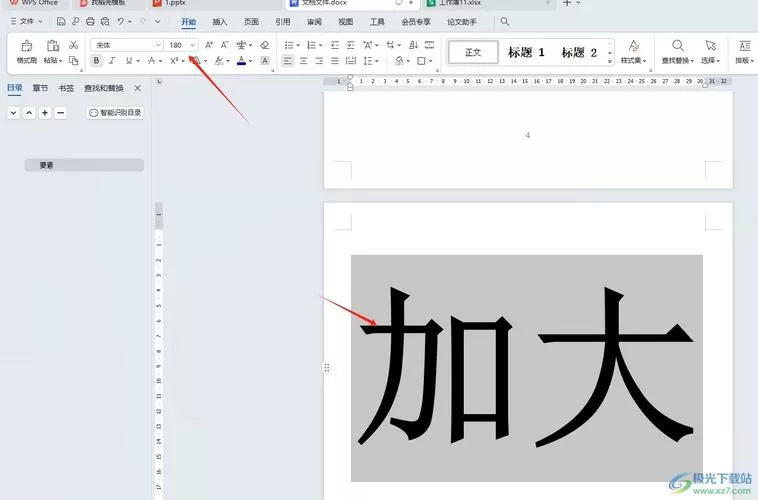Click the Copy icon below the scissors

click(73, 60)
